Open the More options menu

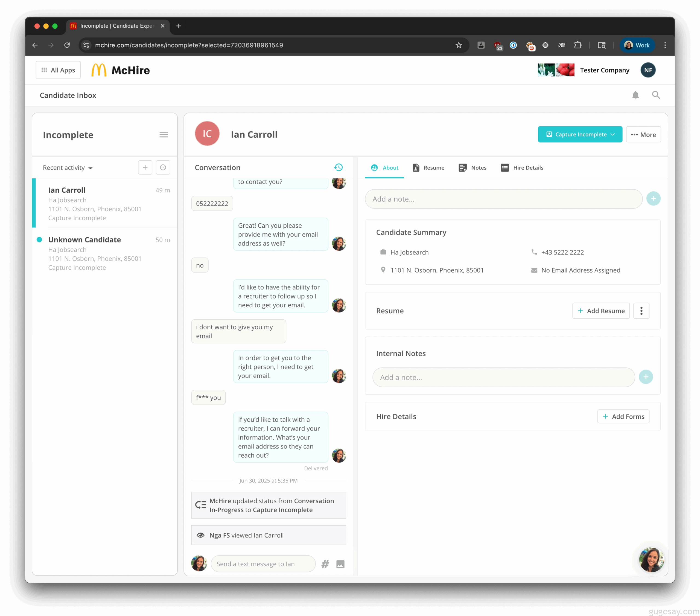(x=643, y=134)
